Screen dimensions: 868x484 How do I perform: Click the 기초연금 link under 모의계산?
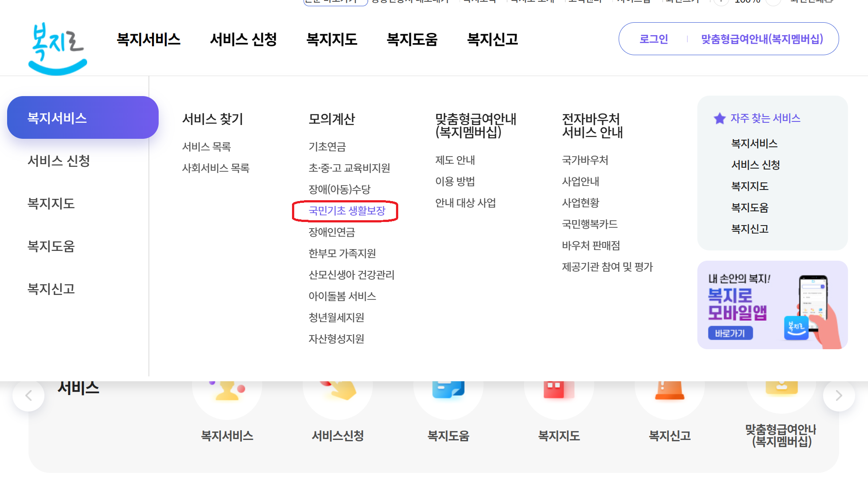point(328,146)
